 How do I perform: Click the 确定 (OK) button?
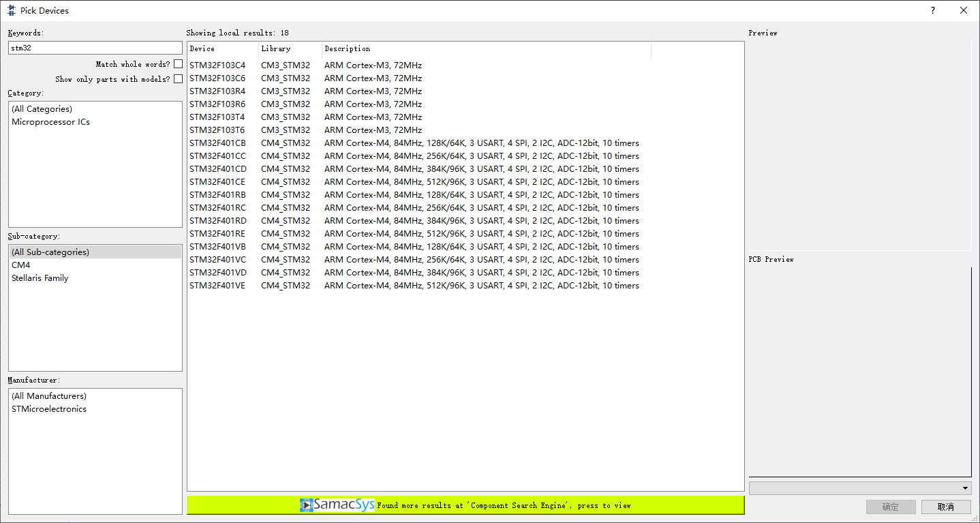pyautogui.click(x=891, y=507)
